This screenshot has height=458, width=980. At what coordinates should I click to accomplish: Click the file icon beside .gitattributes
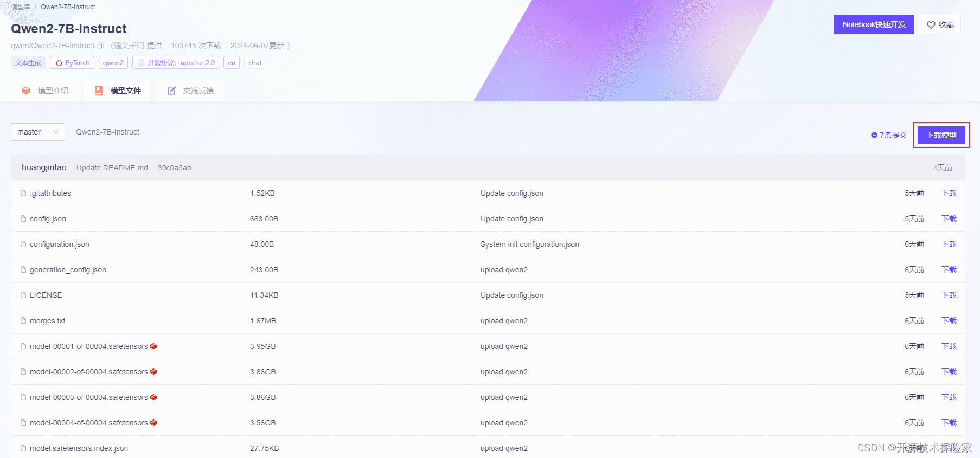pyautogui.click(x=23, y=193)
